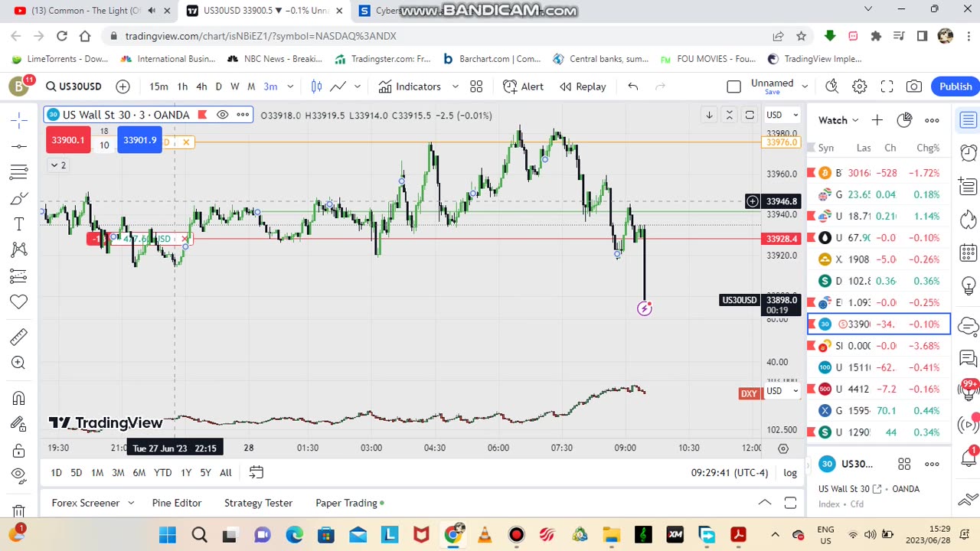Open the Fibonacci retracement tools

coord(19,172)
